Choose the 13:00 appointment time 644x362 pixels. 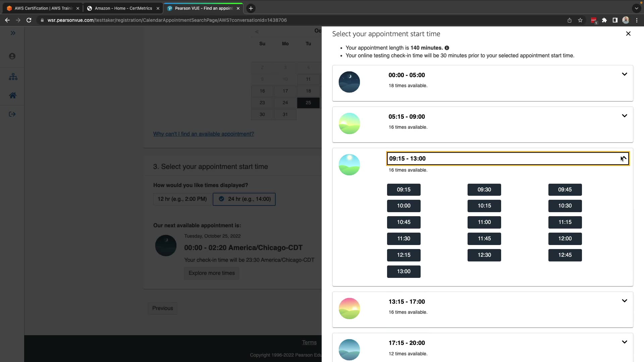coord(404,271)
